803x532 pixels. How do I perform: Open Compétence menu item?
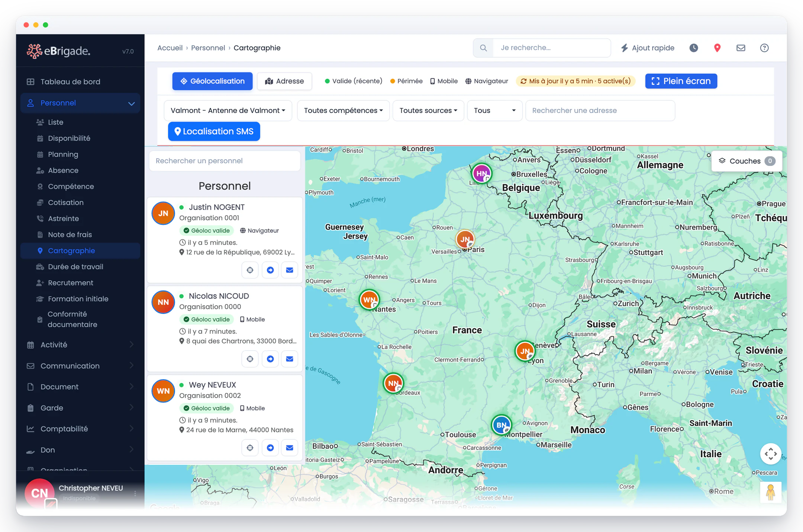coord(80,186)
